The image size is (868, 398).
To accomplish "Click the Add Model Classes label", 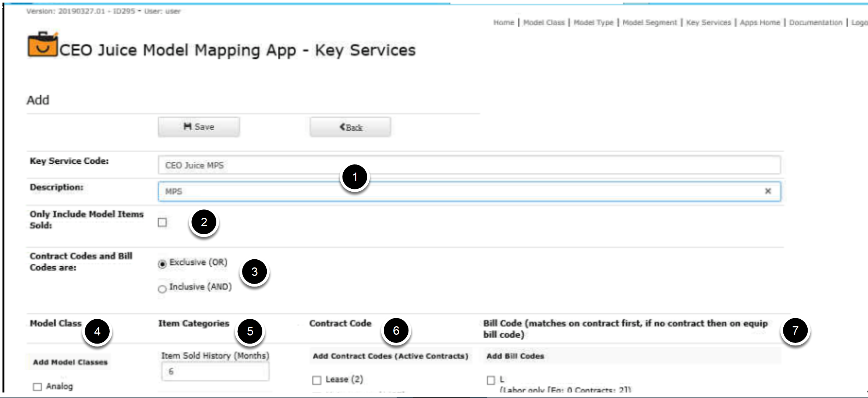I will click(70, 362).
